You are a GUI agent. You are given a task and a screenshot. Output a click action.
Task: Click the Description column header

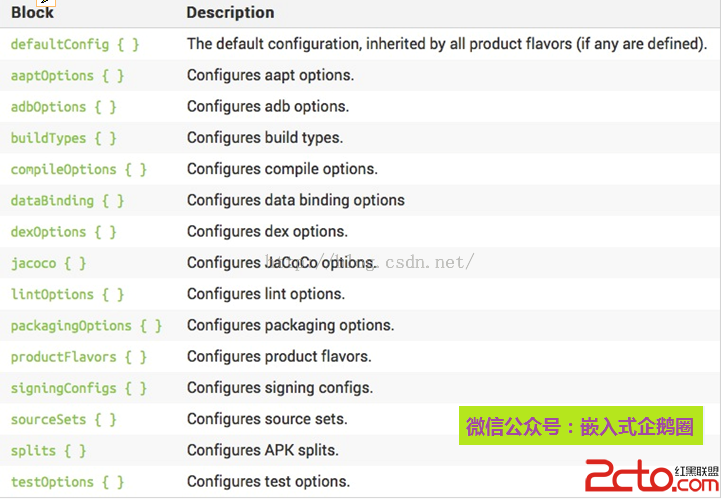pos(230,13)
